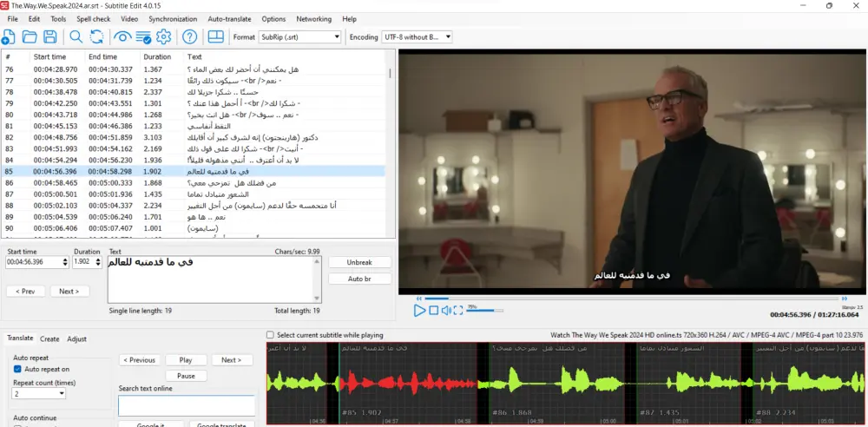Click the Pause button

(x=186, y=376)
